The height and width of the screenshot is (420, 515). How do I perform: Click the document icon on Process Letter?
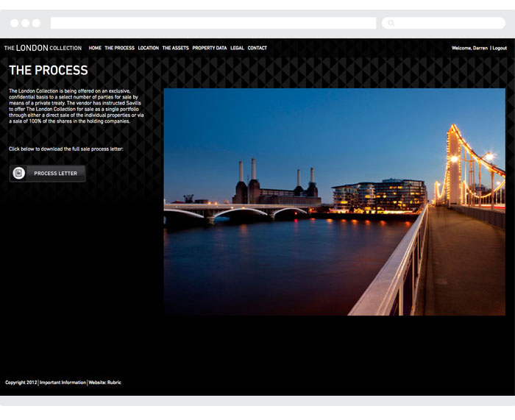[18, 173]
